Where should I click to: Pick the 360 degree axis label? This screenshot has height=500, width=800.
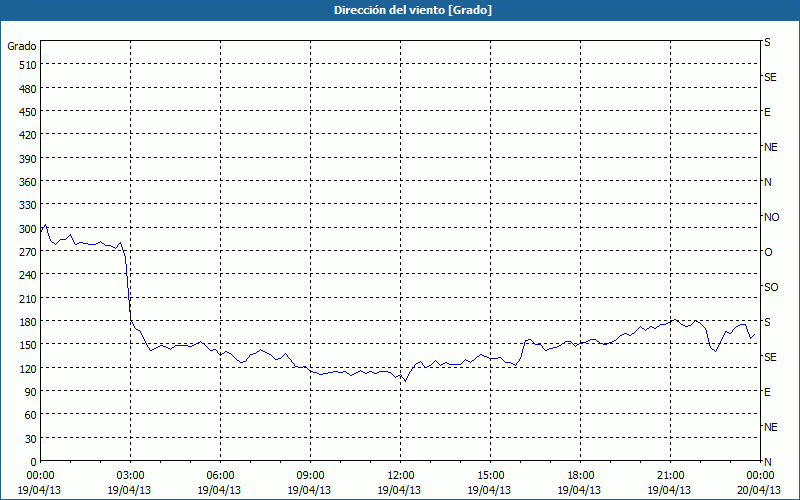(29, 182)
